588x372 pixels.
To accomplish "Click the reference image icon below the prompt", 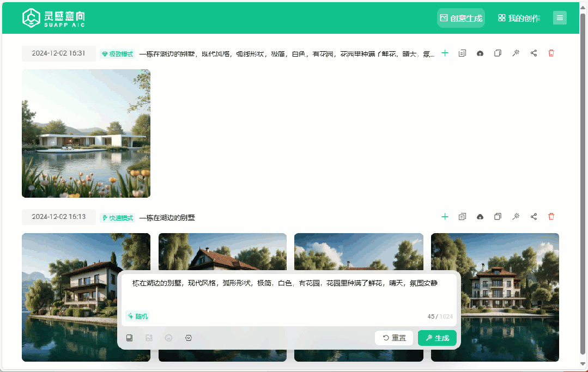I will pos(149,338).
